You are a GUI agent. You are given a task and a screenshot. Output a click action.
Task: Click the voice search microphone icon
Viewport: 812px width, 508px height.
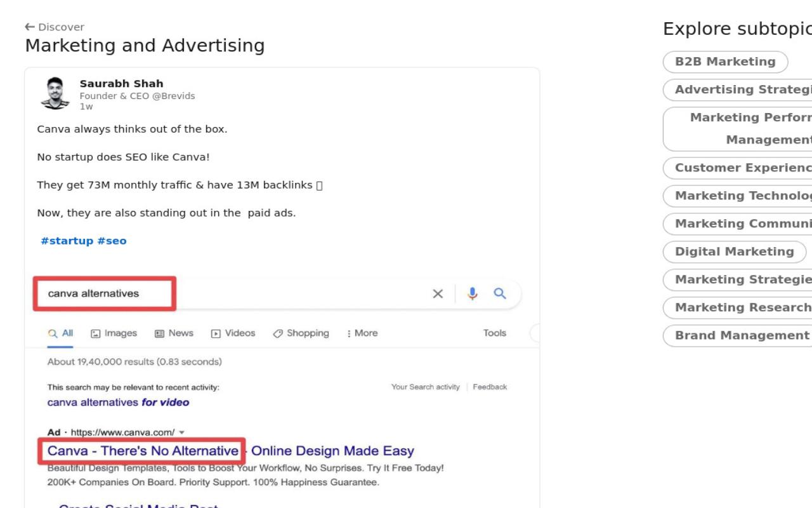472,293
